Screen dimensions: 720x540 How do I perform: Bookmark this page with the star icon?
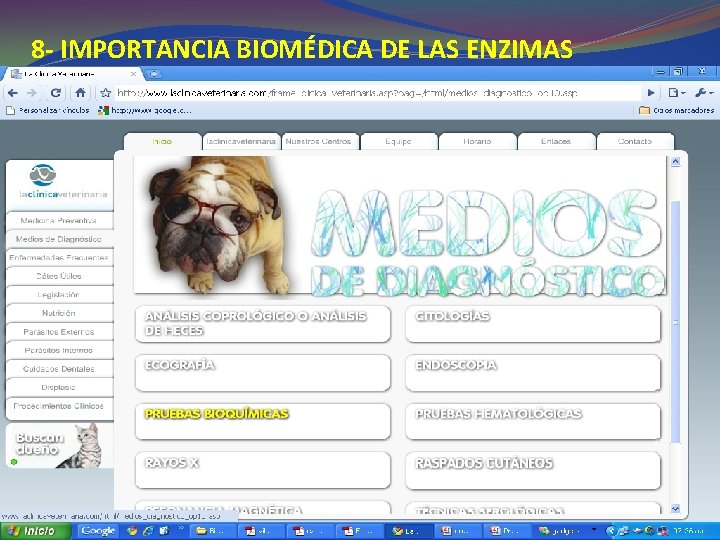[106, 93]
